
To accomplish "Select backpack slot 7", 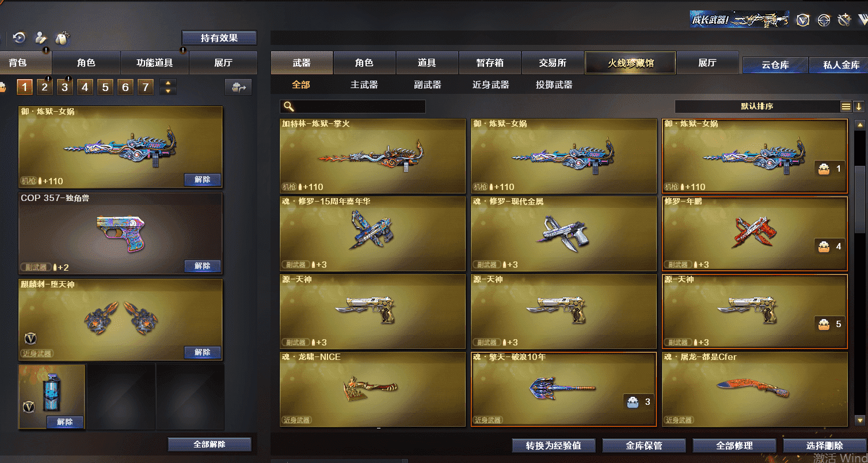I will 146,88.
